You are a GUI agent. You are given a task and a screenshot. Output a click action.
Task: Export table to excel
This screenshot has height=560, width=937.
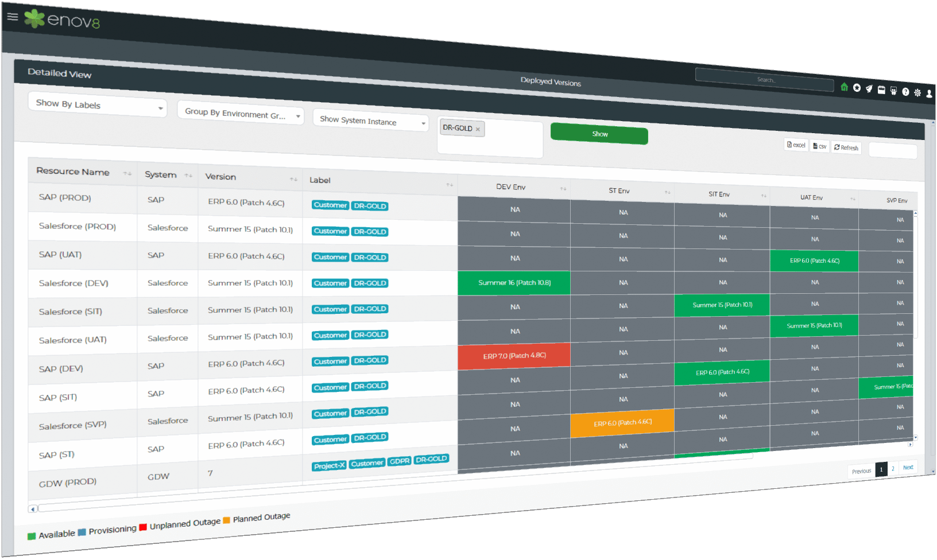tap(796, 145)
